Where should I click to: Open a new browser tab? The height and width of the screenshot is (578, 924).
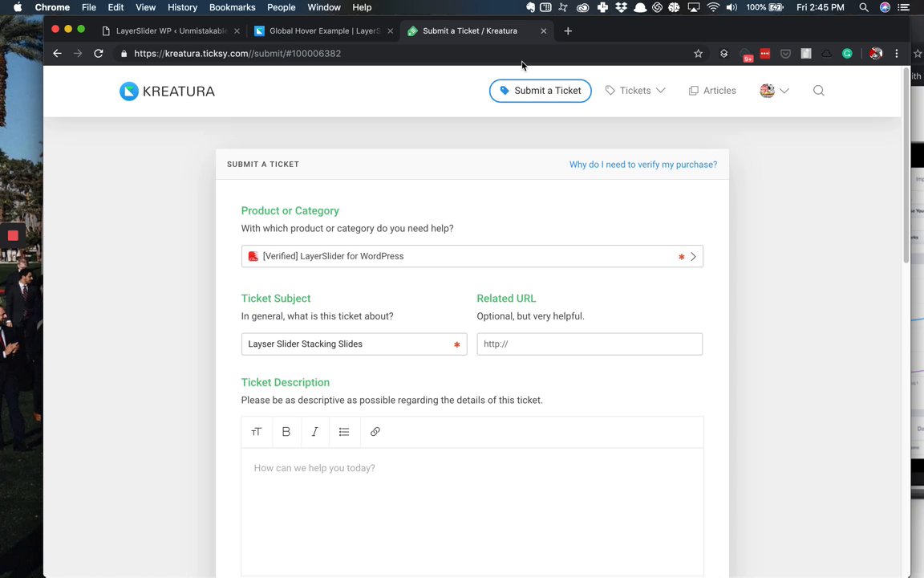tap(568, 31)
